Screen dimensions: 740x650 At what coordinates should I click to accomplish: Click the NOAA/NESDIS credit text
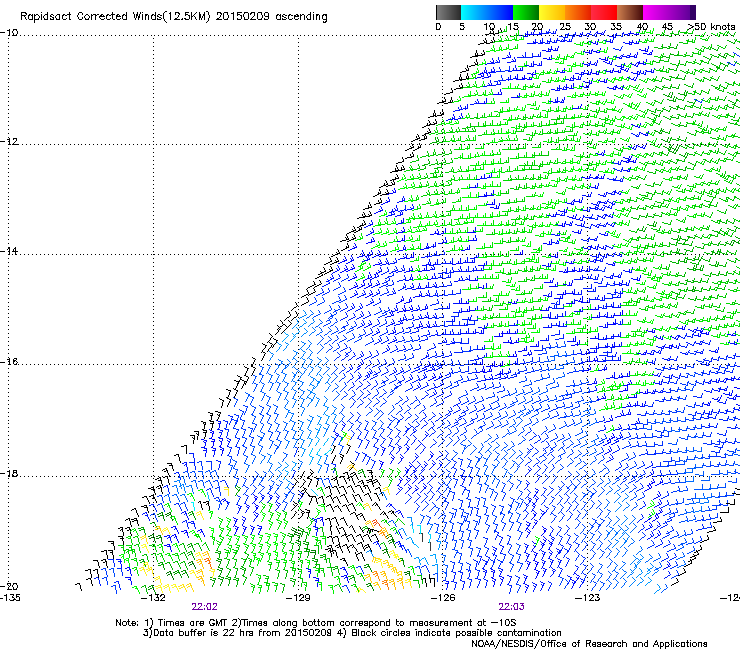click(589, 644)
